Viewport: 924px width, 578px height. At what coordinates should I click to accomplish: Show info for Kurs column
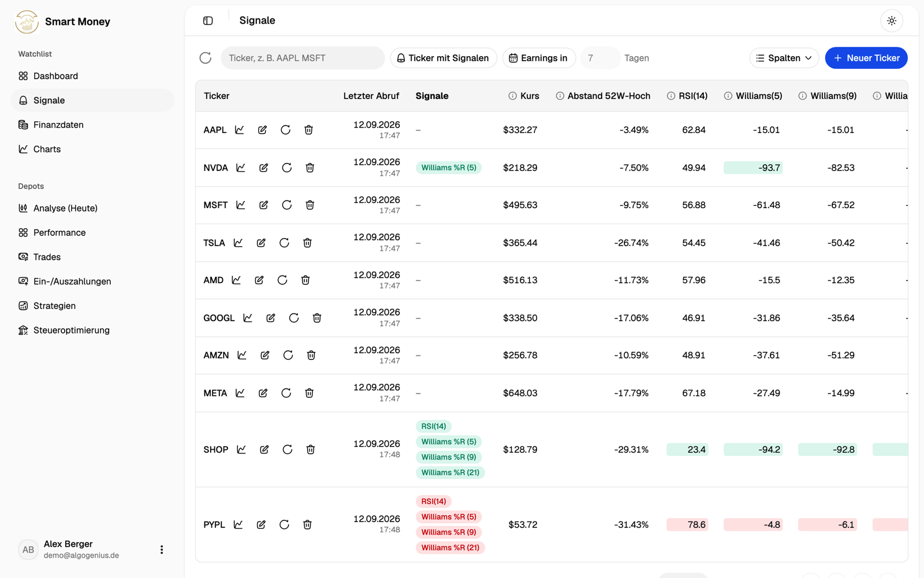point(512,96)
